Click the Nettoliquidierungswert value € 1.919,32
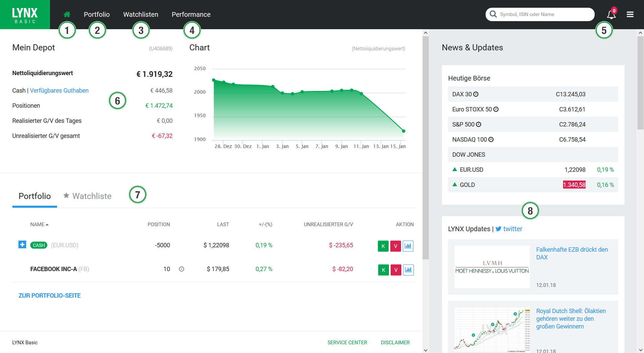Viewport: 644px width, 353px height. (154, 74)
